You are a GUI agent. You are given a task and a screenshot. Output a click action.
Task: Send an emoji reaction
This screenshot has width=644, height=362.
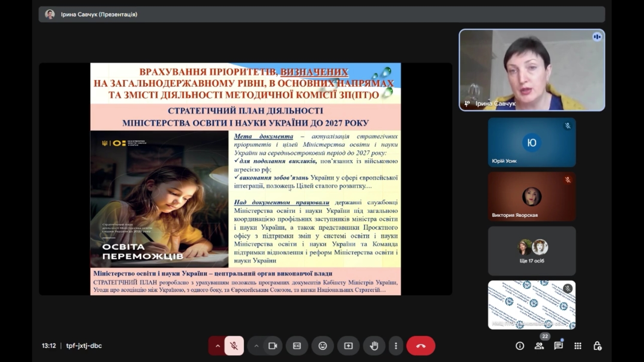[322, 346]
